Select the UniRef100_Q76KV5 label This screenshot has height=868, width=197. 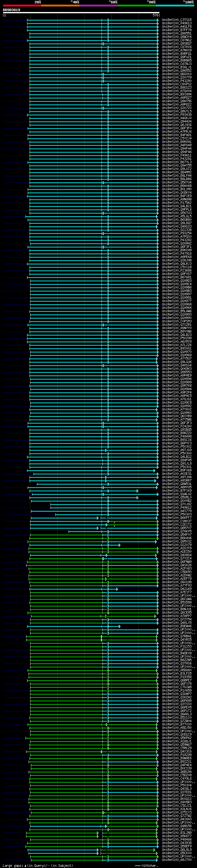177,531
